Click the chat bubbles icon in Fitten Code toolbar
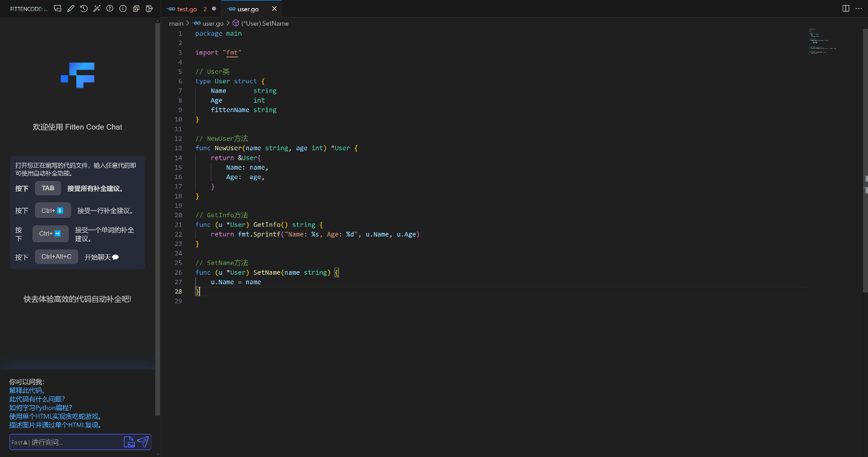This screenshot has height=457, width=868. pyautogui.click(x=58, y=9)
